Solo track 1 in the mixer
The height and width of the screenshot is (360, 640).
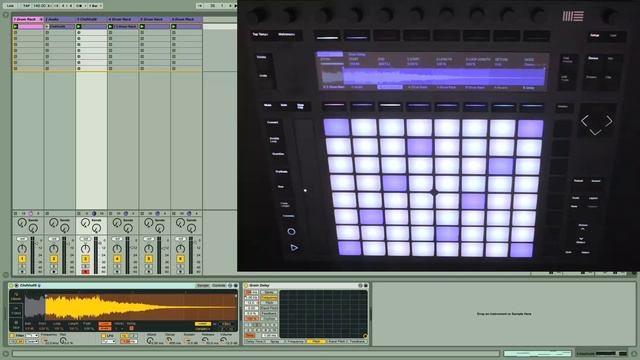22,266
